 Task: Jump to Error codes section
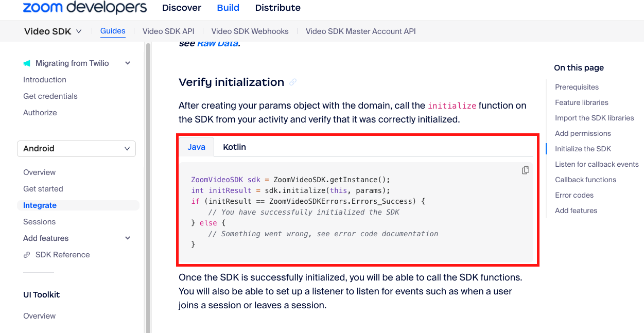tap(574, 195)
